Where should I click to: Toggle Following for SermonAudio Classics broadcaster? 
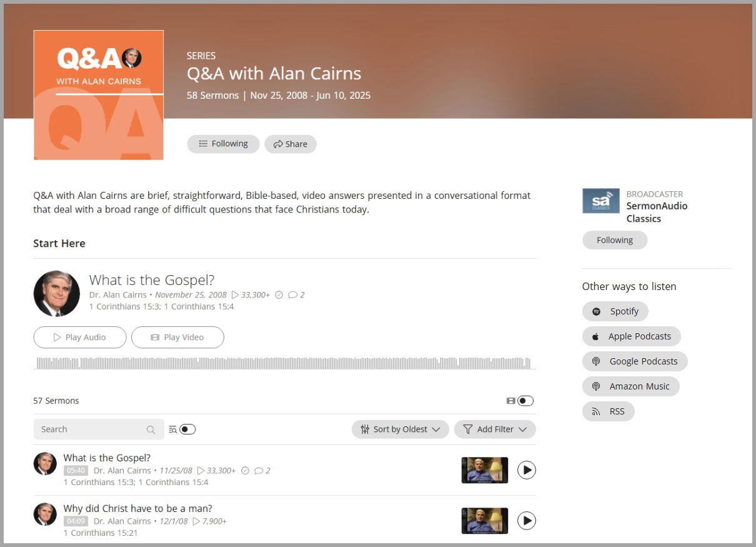pos(615,240)
